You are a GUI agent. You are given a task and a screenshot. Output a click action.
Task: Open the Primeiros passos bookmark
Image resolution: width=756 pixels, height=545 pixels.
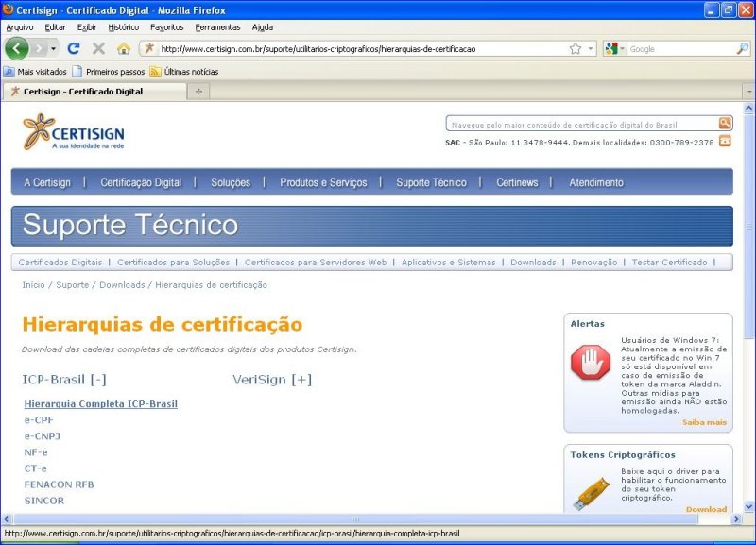[109, 72]
